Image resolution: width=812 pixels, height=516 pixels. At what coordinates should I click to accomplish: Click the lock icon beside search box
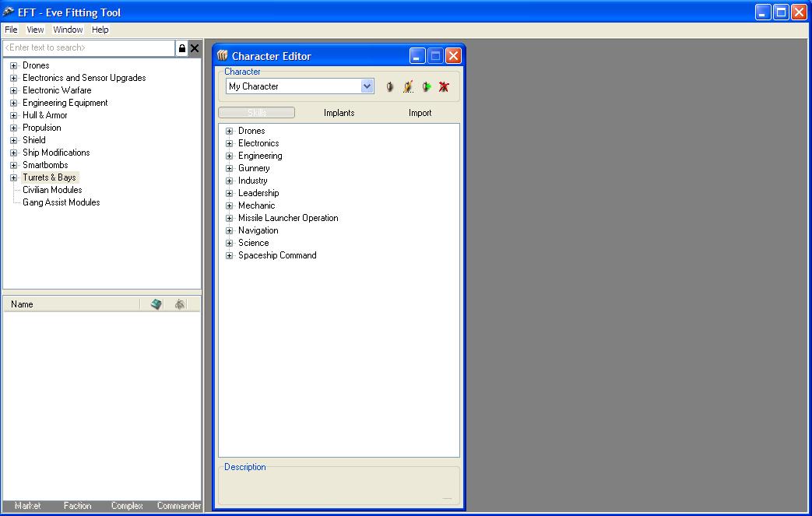click(x=181, y=48)
